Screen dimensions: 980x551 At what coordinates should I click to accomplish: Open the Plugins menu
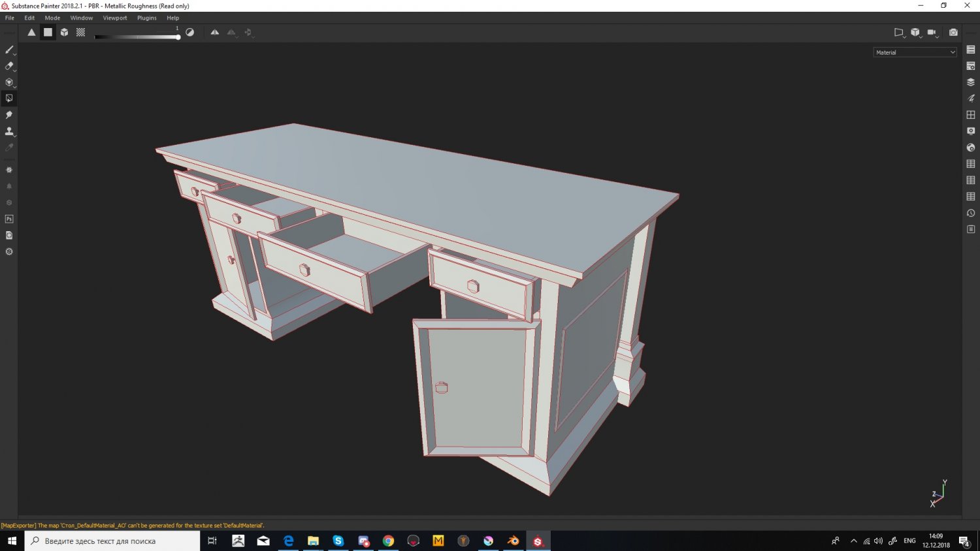pos(146,18)
